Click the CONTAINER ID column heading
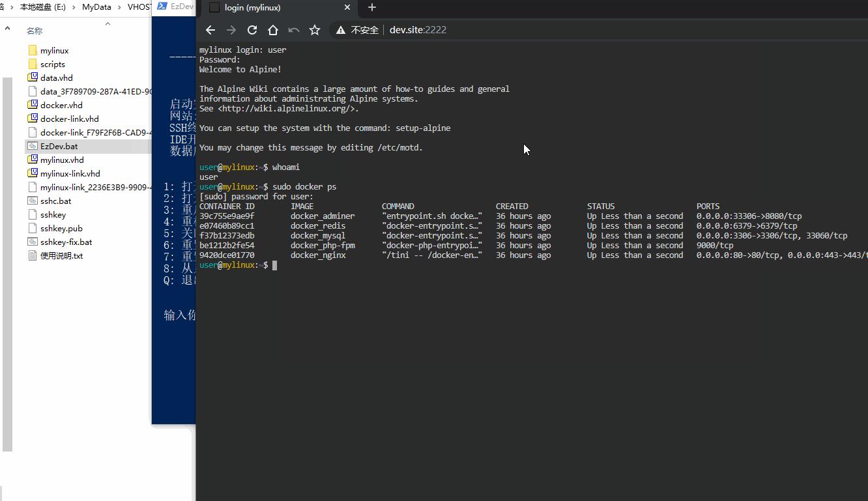The image size is (868, 501). pyautogui.click(x=227, y=207)
